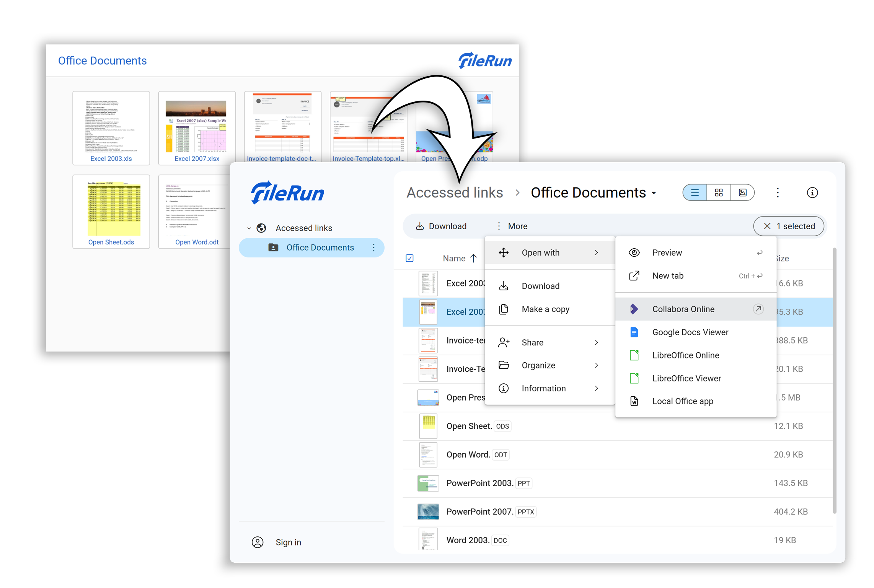This screenshot has height=588, width=874.
Task: Open the details info panel icon
Action: tap(812, 193)
